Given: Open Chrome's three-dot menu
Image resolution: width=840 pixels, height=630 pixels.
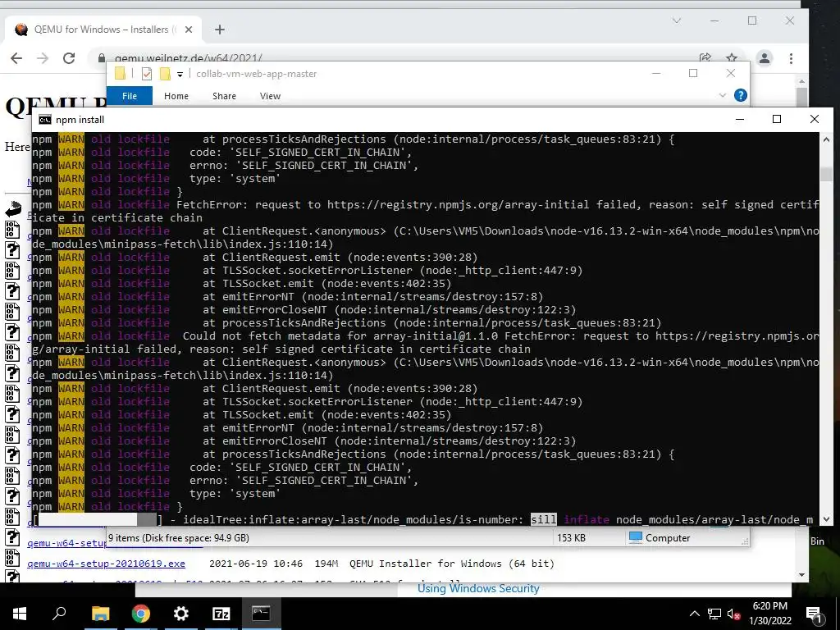Looking at the screenshot, I should point(792,58).
